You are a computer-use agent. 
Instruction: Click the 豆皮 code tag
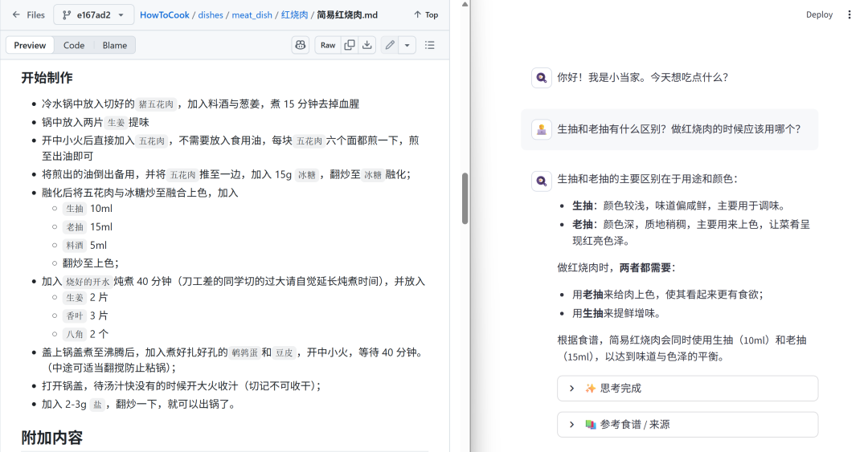click(284, 352)
